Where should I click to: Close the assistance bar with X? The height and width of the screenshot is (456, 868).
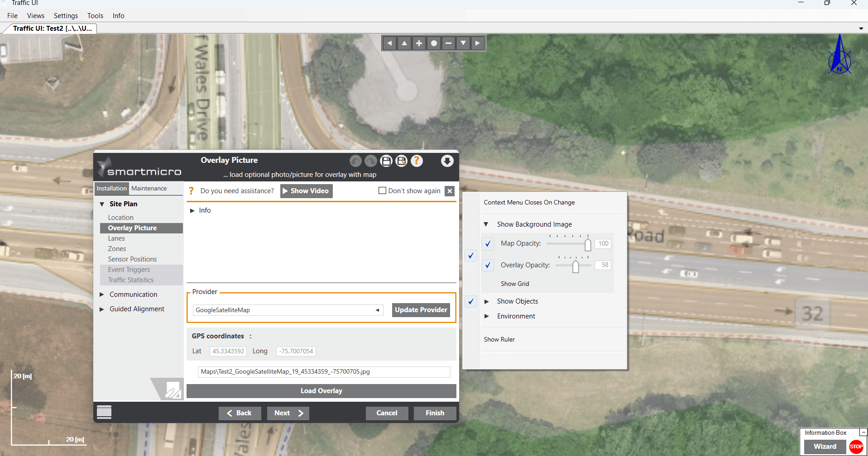pyautogui.click(x=450, y=191)
